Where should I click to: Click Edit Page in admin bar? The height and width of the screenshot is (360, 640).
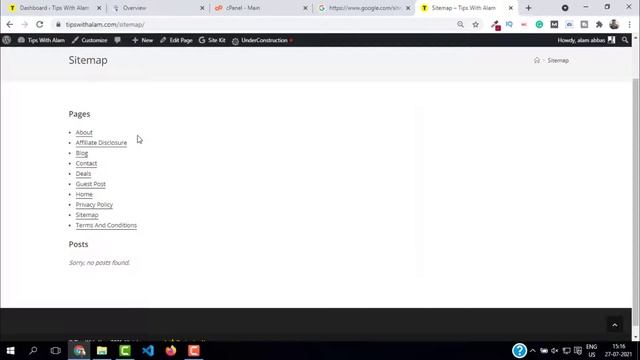coord(176,40)
